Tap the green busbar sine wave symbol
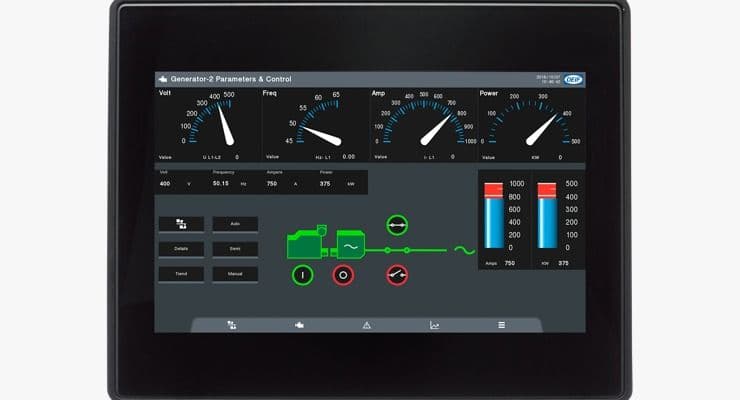This screenshot has width=740, height=400. coord(464,250)
